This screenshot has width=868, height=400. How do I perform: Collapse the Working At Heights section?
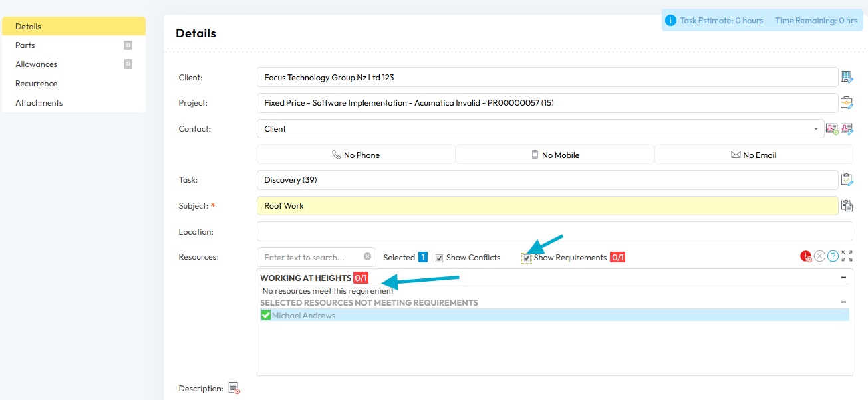(843, 278)
